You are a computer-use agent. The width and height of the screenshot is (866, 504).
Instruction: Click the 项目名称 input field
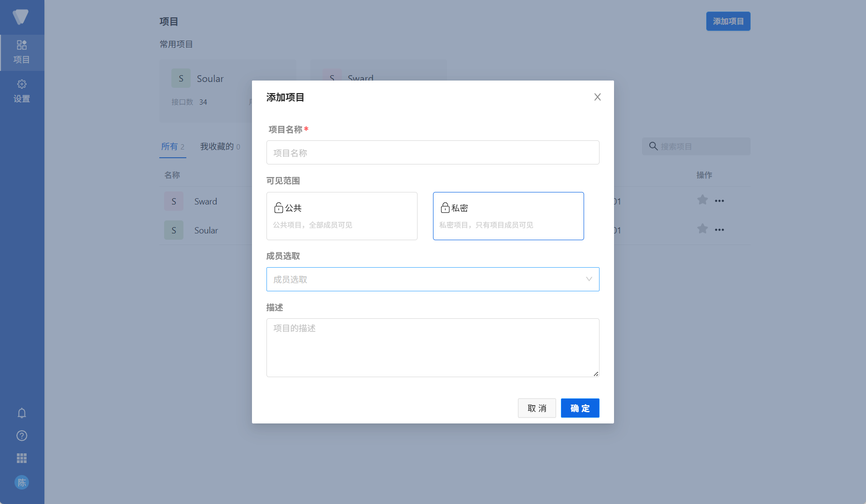(x=433, y=152)
